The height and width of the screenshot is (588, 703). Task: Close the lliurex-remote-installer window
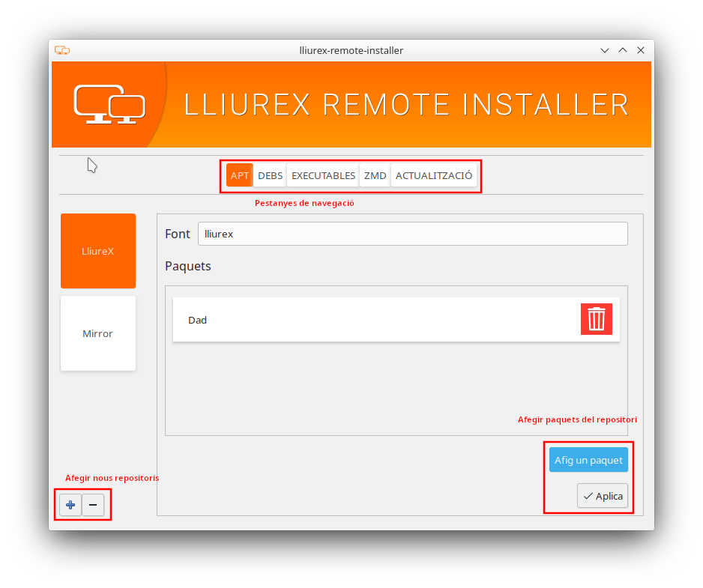[641, 50]
